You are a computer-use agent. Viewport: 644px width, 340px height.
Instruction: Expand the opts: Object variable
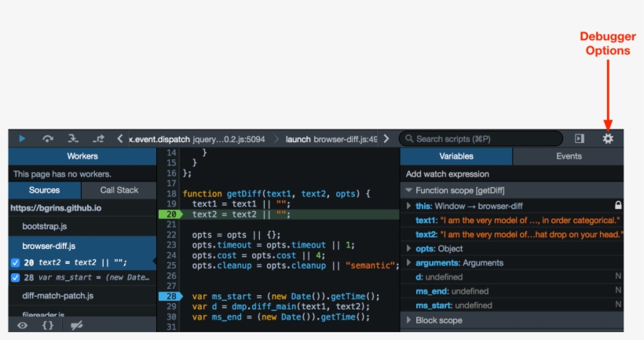(x=408, y=248)
